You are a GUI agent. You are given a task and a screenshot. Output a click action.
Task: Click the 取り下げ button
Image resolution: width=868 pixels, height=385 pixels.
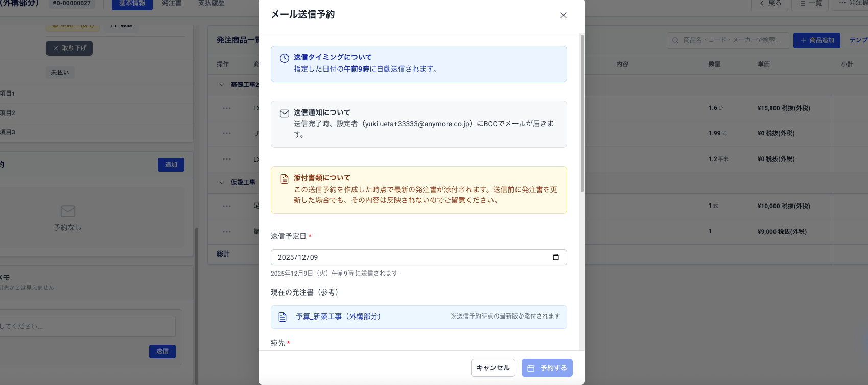(69, 48)
